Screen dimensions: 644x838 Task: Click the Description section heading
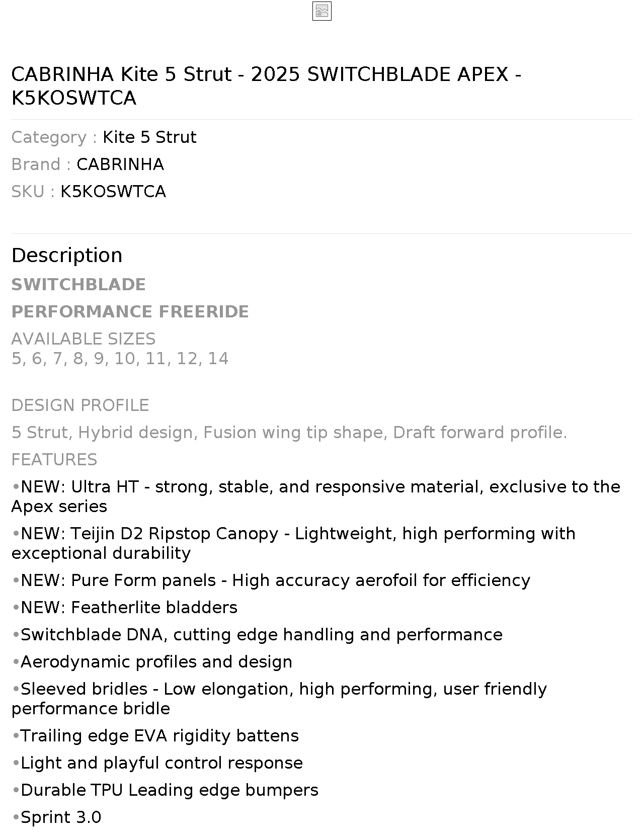tap(67, 255)
